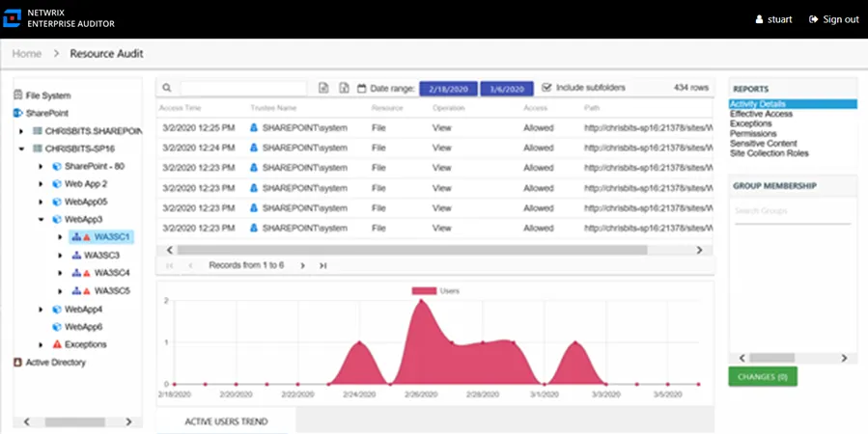Collapse the WebApp3 tree node
The width and height of the screenshot is (868, 434).
pos(41,220)
